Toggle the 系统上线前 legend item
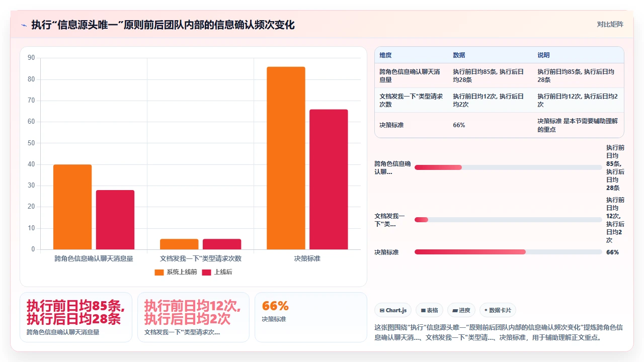Viewport: 644px width, 362px height. [x=176, y=272]
